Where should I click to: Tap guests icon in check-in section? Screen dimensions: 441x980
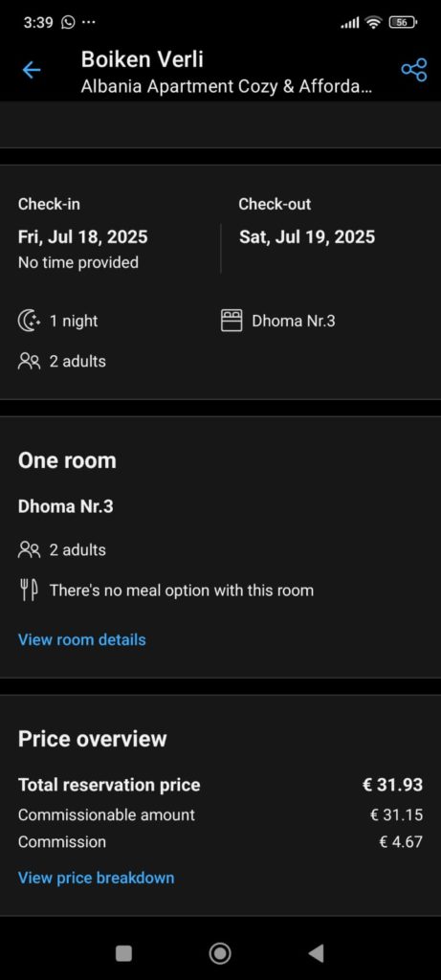29,361
